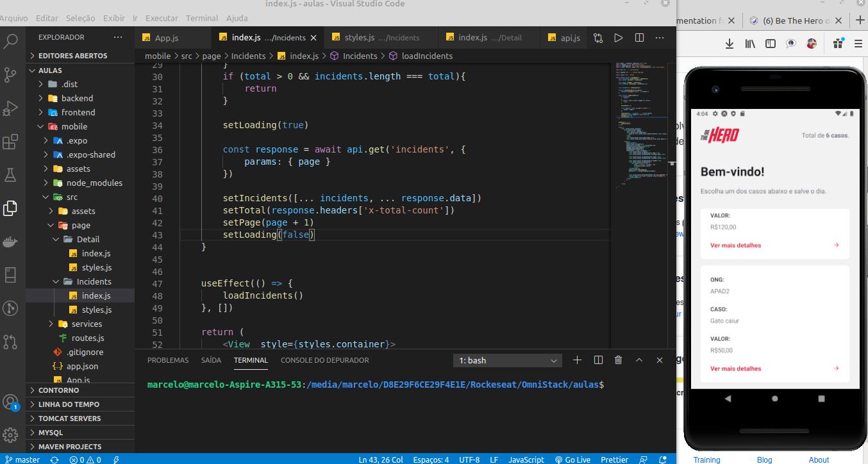Click the master branch in status bar
Screen dimensions: 868x464
(x=21, y=460)
